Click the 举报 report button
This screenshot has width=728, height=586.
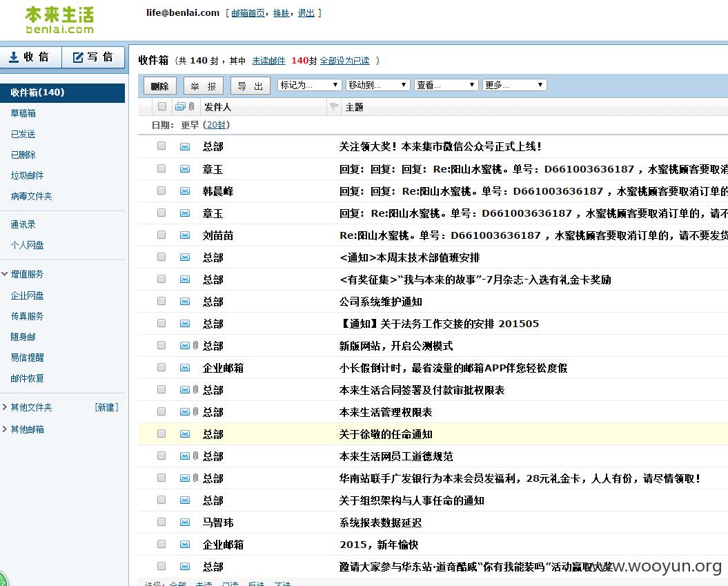[204, 86]
